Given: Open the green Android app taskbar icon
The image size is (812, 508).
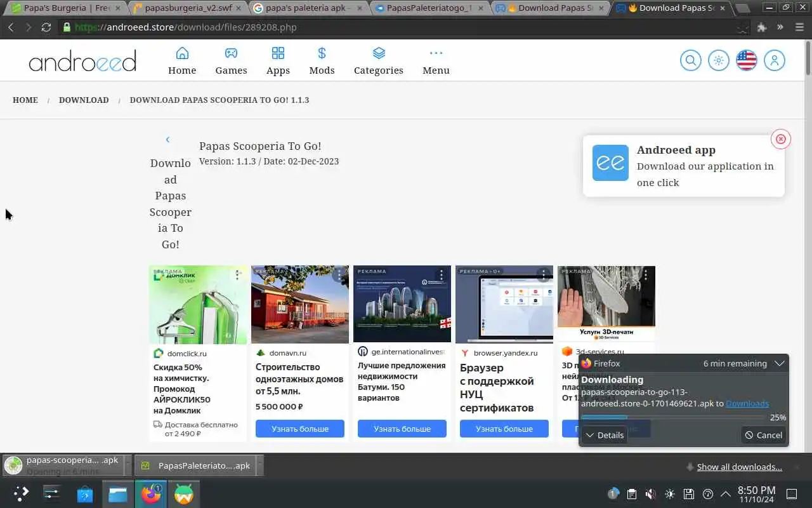Looking at the screenshot, I should click(184, 493).
